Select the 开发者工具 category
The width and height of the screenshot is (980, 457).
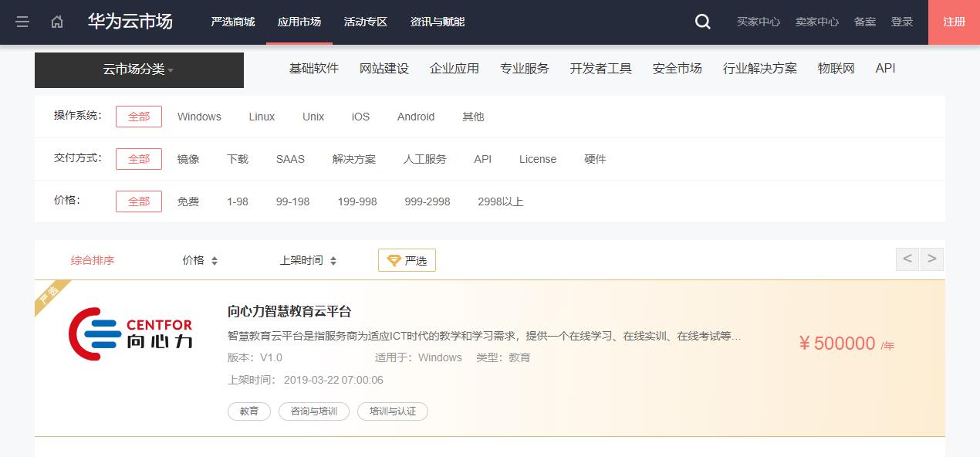pyautogui.click(x=601, y=68)
